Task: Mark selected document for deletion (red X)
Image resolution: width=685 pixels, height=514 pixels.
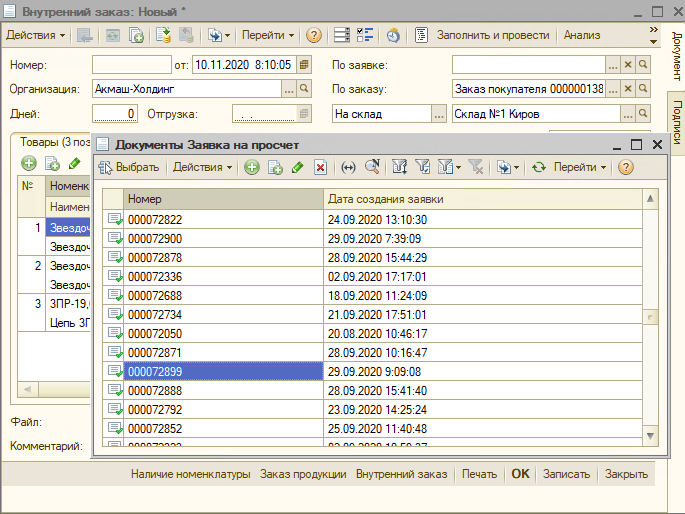Action: click(x=321, y=167)
